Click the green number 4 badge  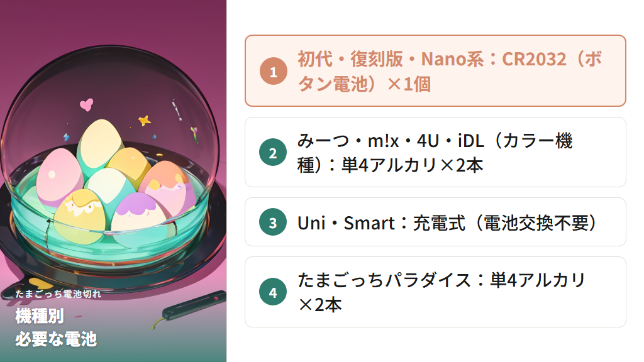click(x=273, y=292)
